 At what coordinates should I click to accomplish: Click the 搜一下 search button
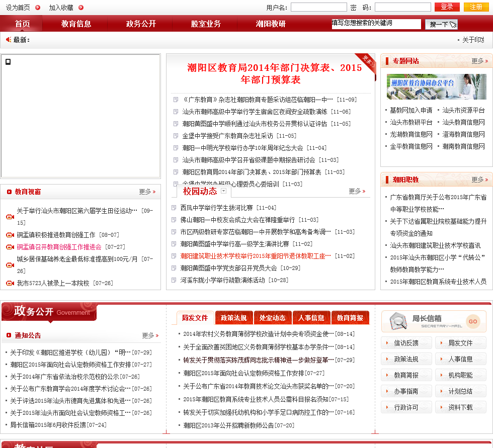tap(441, 24)
